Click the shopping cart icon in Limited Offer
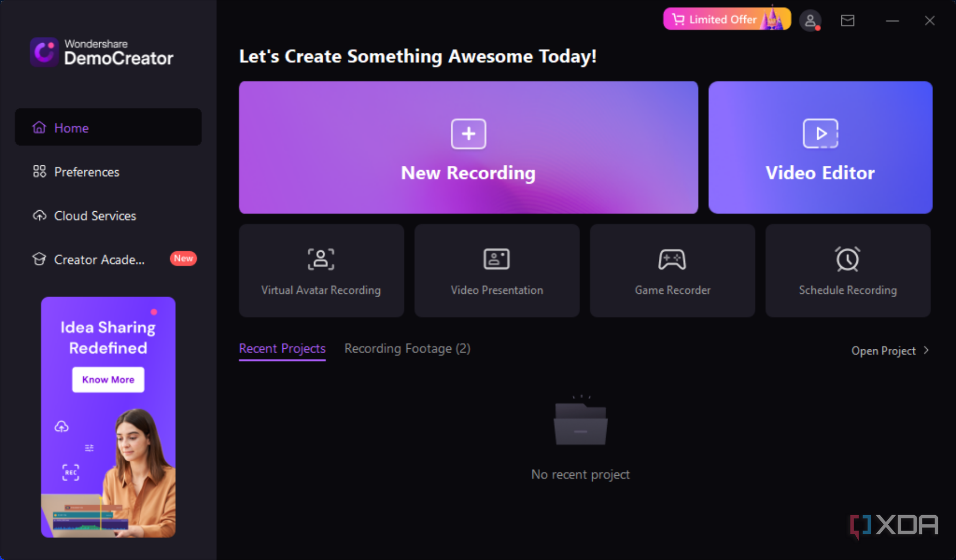 (678, 20)
